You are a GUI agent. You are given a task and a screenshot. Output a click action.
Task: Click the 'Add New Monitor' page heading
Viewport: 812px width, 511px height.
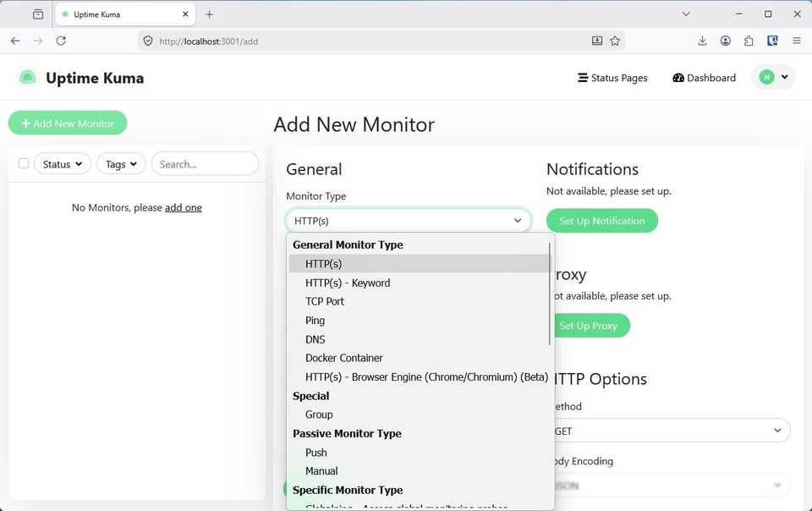point(354,124)
